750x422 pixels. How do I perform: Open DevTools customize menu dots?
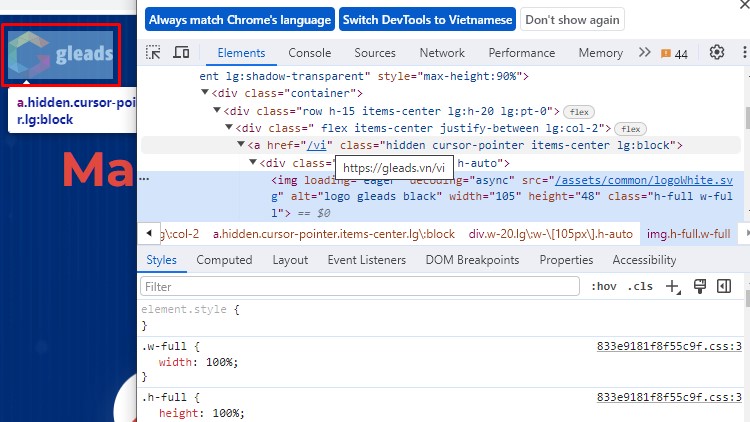(x=744, y=52)
